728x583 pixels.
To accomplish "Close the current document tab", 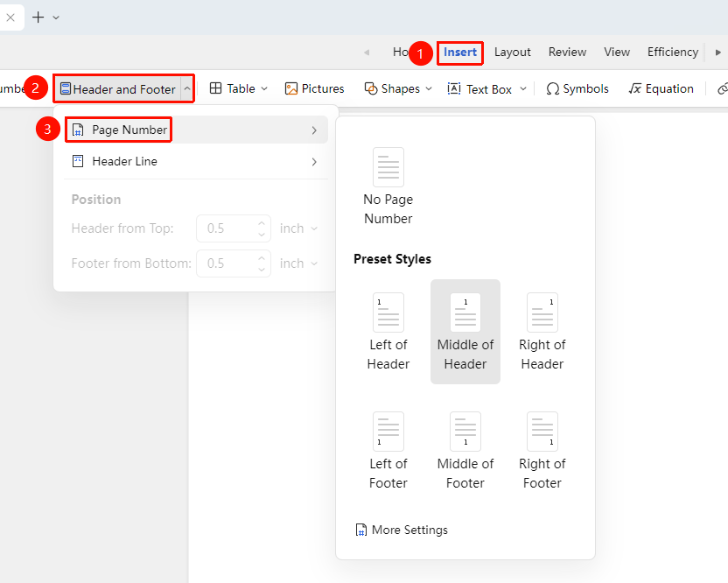I will coord(10,18).
